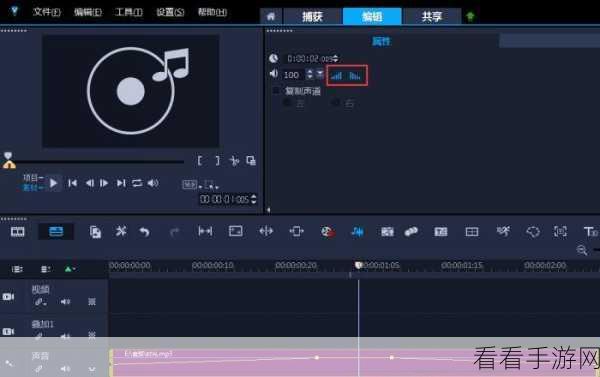600x377 pixels.
Task: Open the 设置 (Settings) menu
Action: point(170,12)
